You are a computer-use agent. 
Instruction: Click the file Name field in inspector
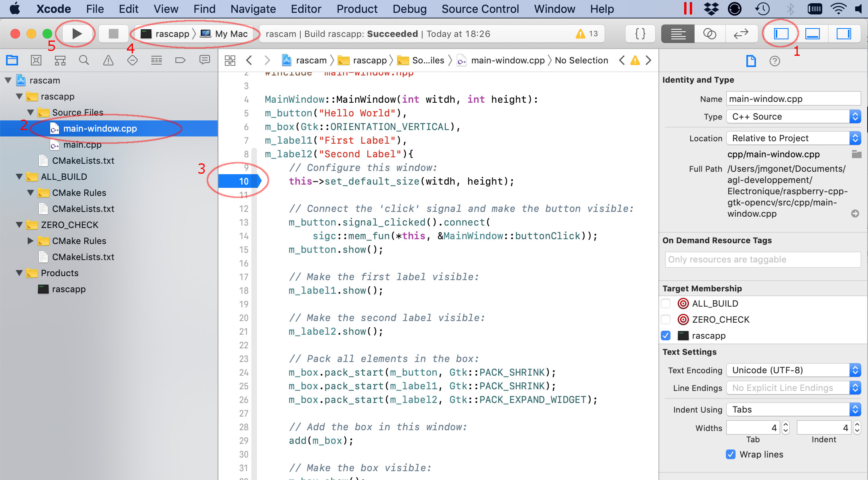click(x=793, y=99)
